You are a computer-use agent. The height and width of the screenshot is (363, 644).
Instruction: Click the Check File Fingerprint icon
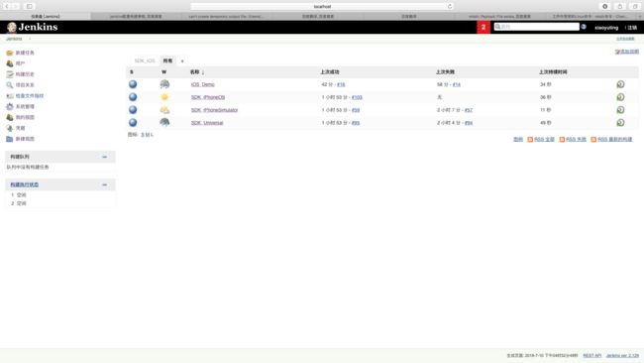tap(10, 96)
